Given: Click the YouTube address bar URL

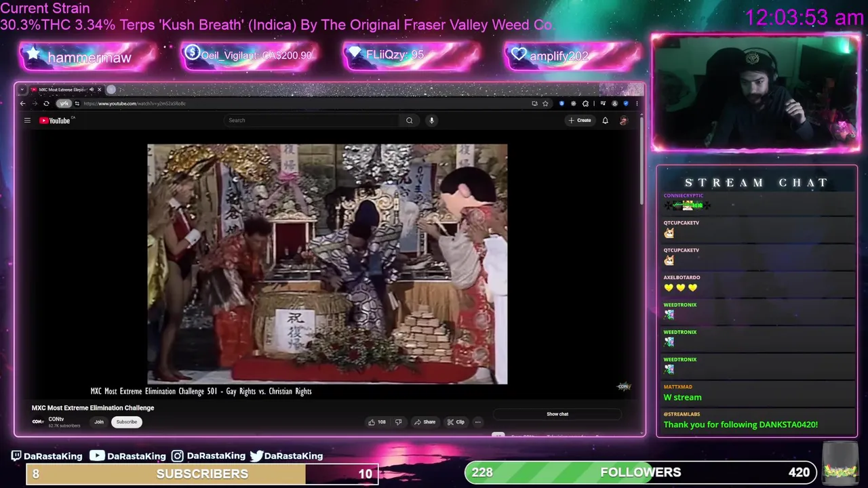Looking at the screenshot, I should (x=134, y=104).
